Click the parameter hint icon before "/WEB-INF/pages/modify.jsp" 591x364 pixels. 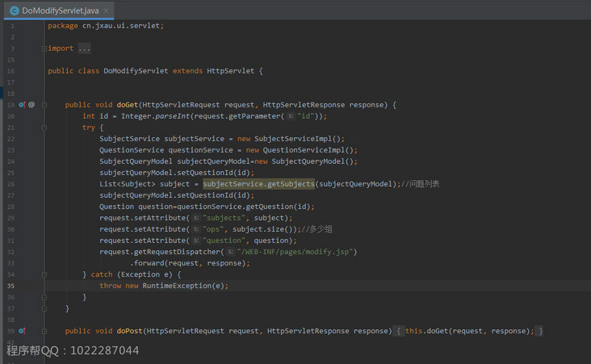(x=230, y=252)
